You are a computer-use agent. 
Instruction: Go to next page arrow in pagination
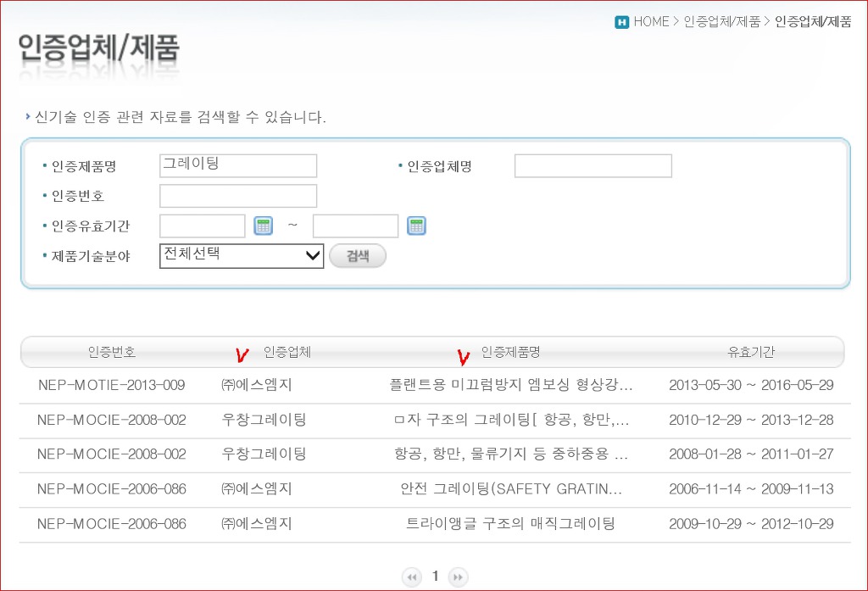[x=458, y=577]
